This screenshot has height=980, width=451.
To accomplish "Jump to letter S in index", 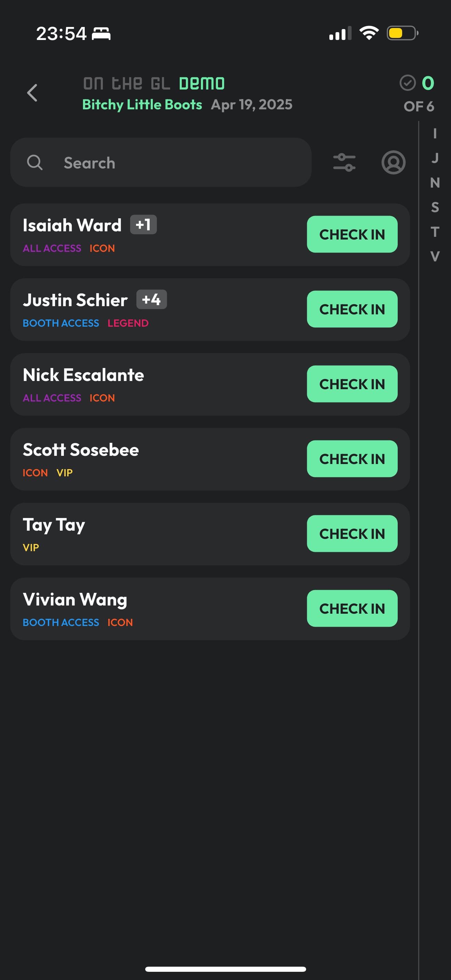I will [435, 207].
